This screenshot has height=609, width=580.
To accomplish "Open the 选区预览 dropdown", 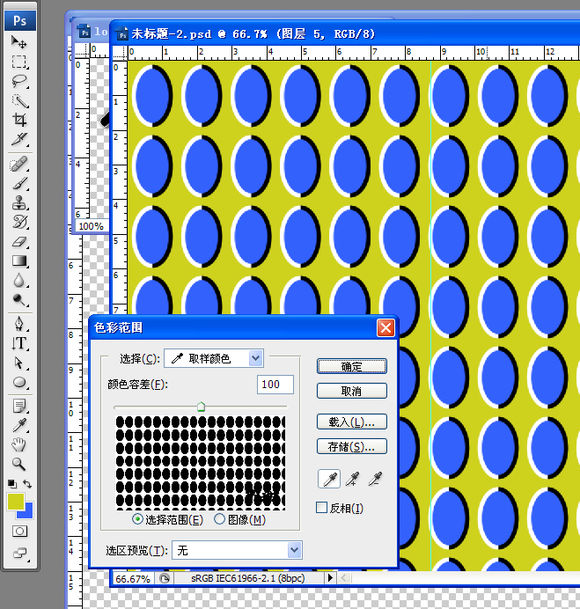I will [237, 550].
